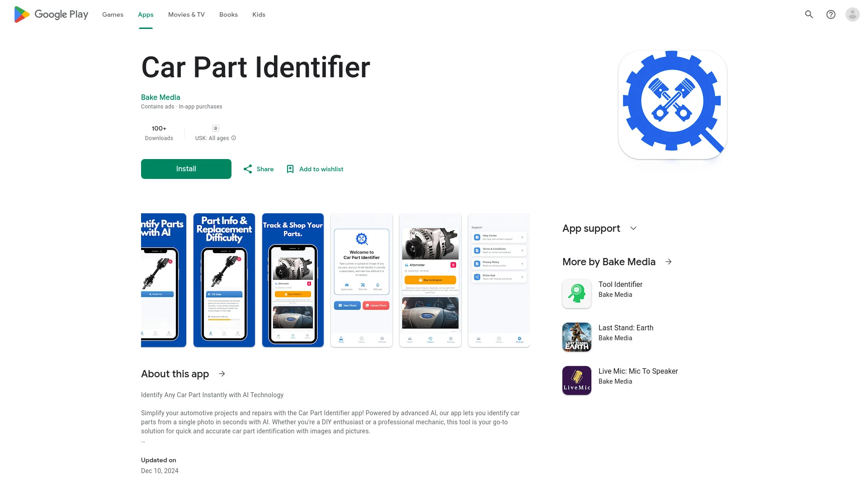This screenshot has width=868, height=488.
Task: Expand the App support section
Action: [x=633, y=228]
